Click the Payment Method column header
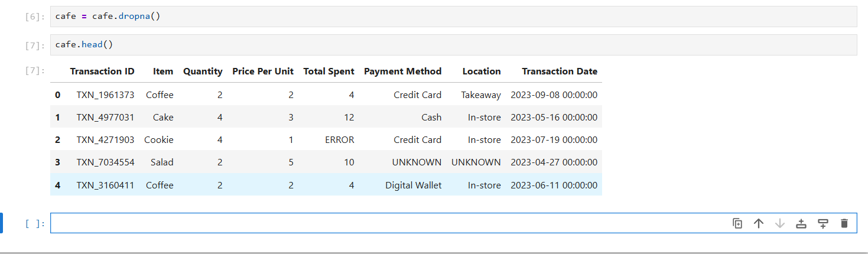 click(x=402, y=71)
